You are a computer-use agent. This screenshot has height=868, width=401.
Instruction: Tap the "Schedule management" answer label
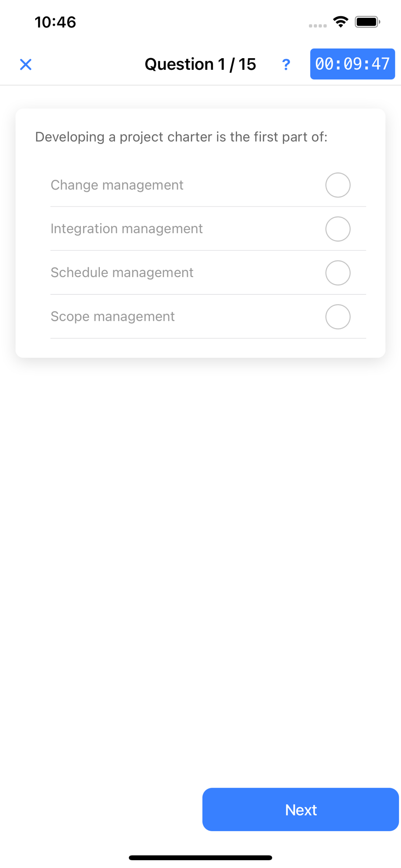122,273
